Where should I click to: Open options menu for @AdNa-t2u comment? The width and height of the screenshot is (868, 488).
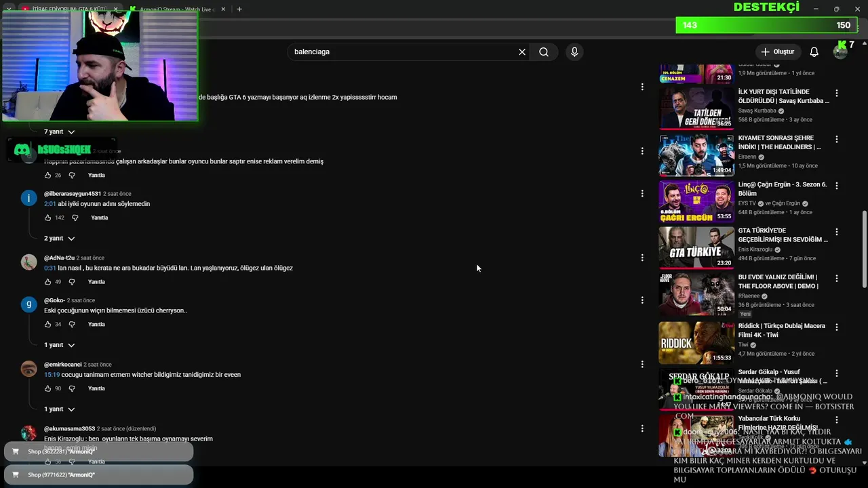coord(642,258)
